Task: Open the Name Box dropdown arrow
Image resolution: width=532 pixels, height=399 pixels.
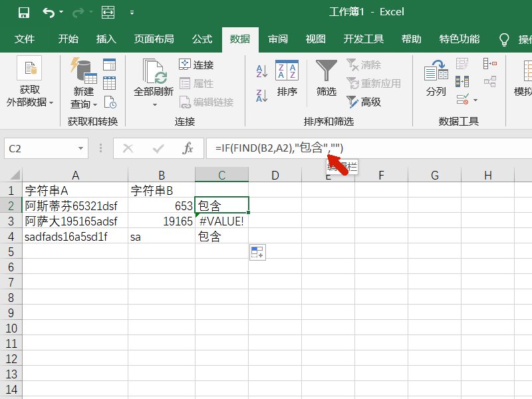Action: [x=80, y=148]
